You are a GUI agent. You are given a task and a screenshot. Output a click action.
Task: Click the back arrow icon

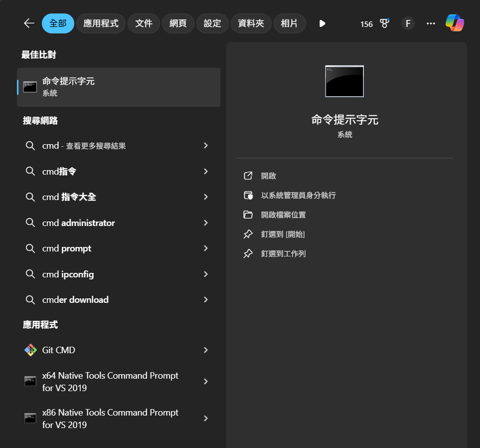coord(29,23)
